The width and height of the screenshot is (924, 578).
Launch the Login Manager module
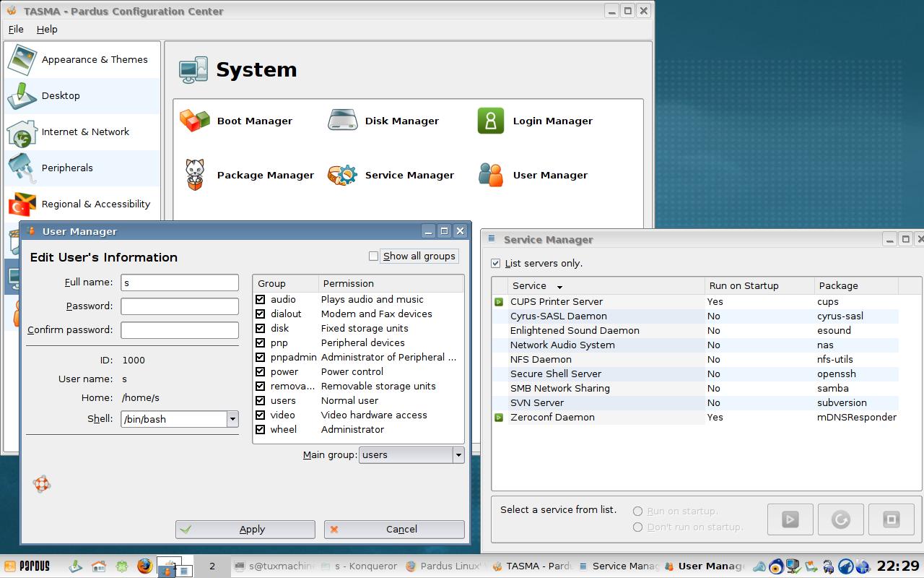pos(535,121)
